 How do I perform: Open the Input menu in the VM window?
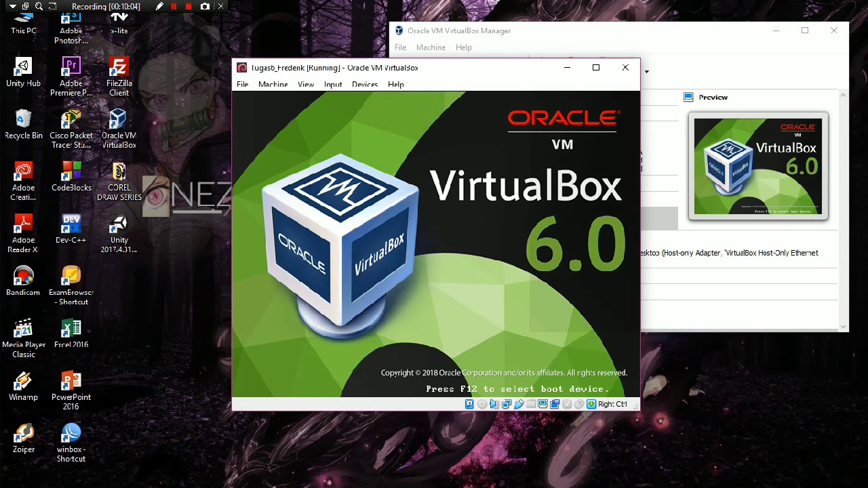333,85
